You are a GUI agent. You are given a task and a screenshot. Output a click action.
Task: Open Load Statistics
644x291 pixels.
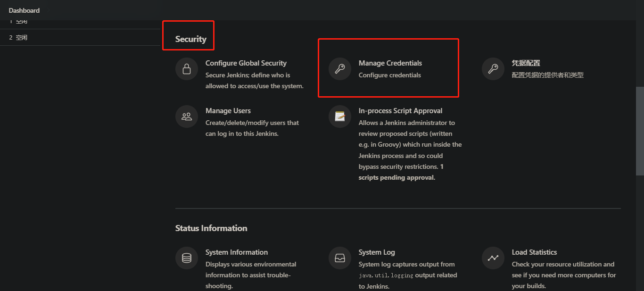click(534, 252)
